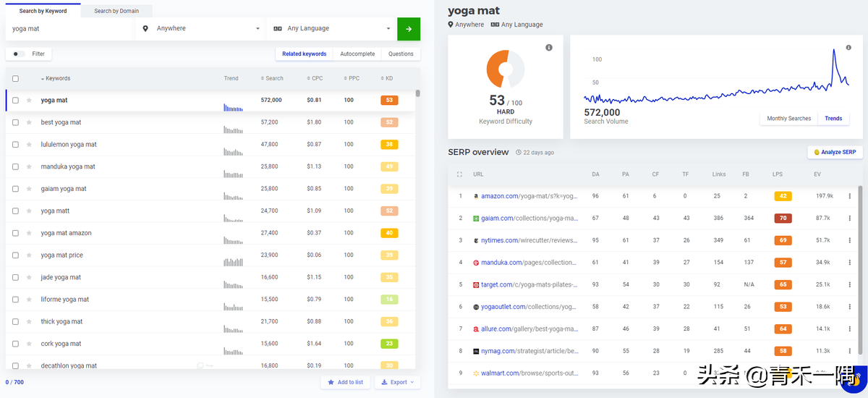Sort by the KD column header
The height and width of the screenshot is (398, 868).
387,78
